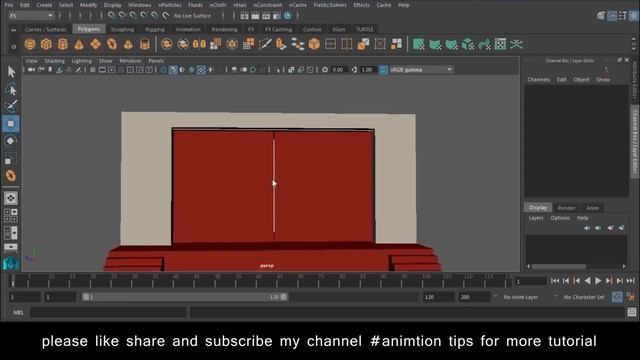Screen dimensions: 640x360
Task: Expand the shelf tab selector above gear
Action: [13, 30]
